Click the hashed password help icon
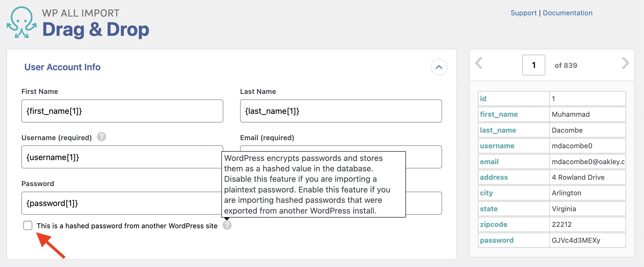The height and width of the screenshot is (267, 644). coord(227,225)
